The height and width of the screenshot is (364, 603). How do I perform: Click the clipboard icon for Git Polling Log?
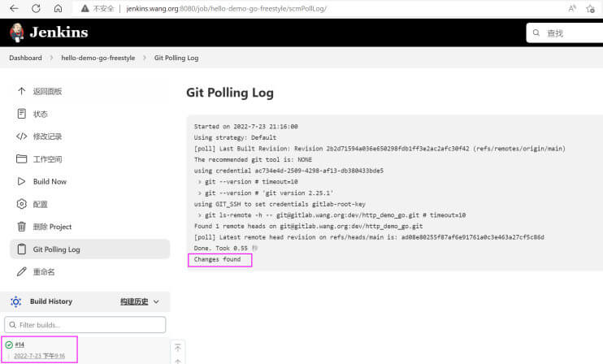21,249
